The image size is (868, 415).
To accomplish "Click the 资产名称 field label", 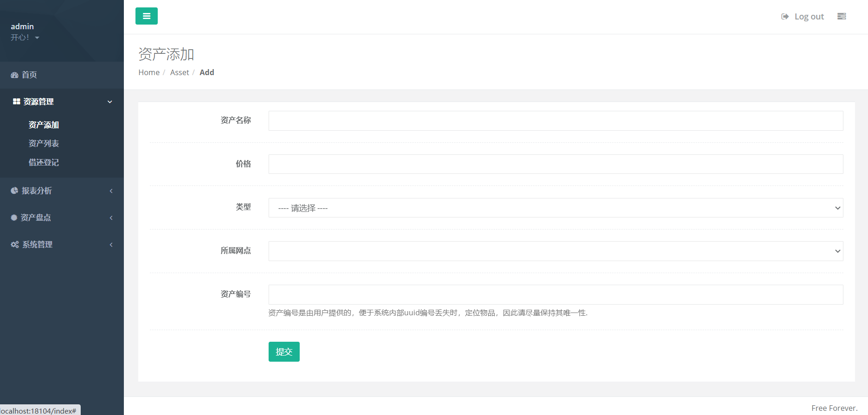I will click(x=236, y=121).
